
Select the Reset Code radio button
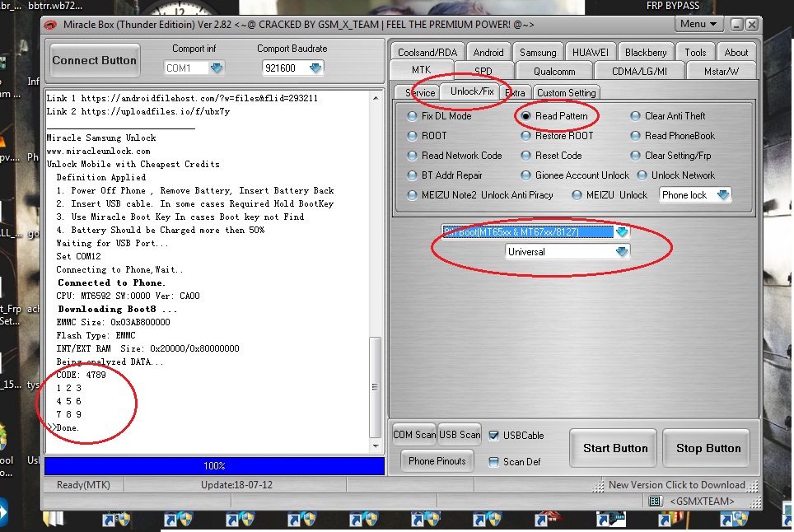point(525,156)
